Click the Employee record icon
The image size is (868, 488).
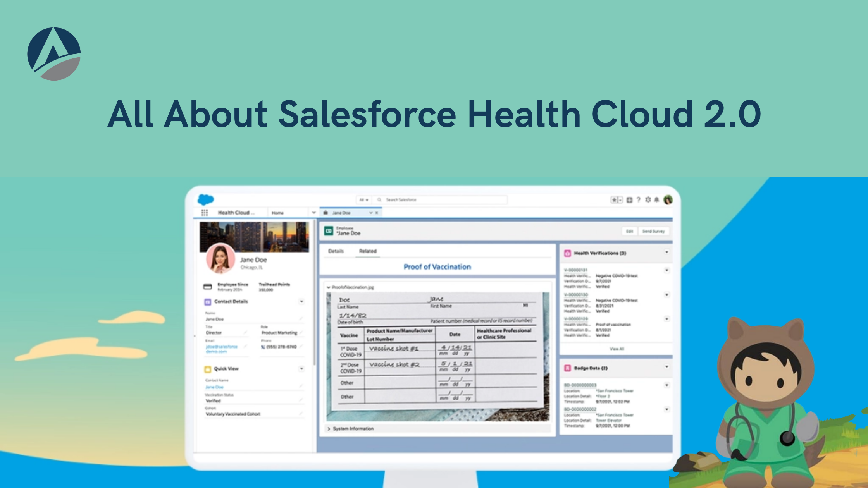click(329, 231)
